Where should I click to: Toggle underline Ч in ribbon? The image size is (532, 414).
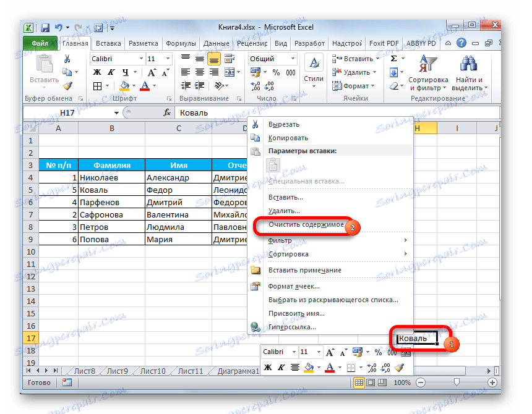click(125, 72)
